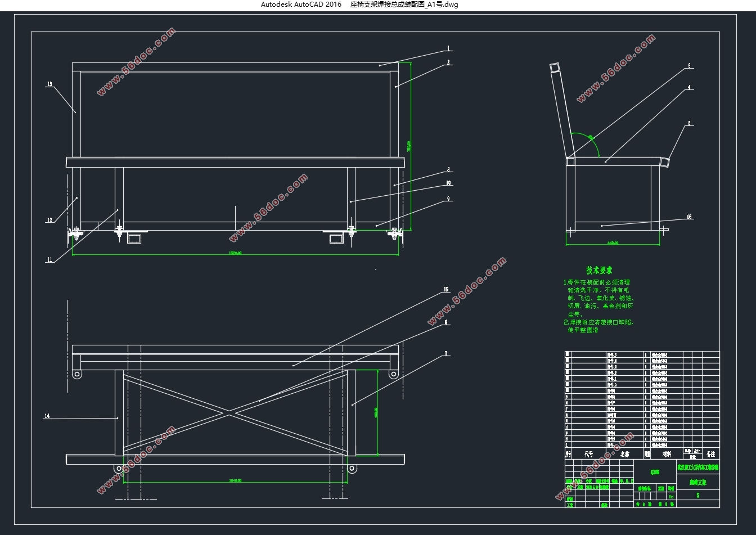
Task: Click part callout number 1 in front view
Action: click(448, 48)
